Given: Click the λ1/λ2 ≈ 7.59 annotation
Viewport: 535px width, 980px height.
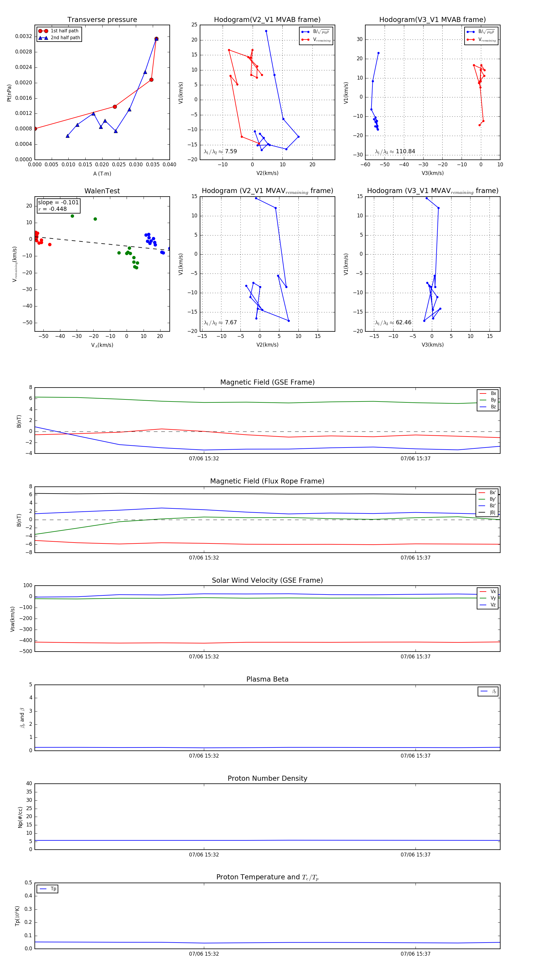Looking at the screenshot, I should 220,151.
